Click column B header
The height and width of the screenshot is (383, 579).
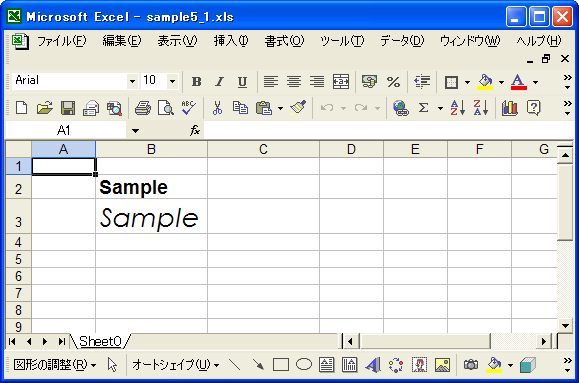[x=151, y=149]
